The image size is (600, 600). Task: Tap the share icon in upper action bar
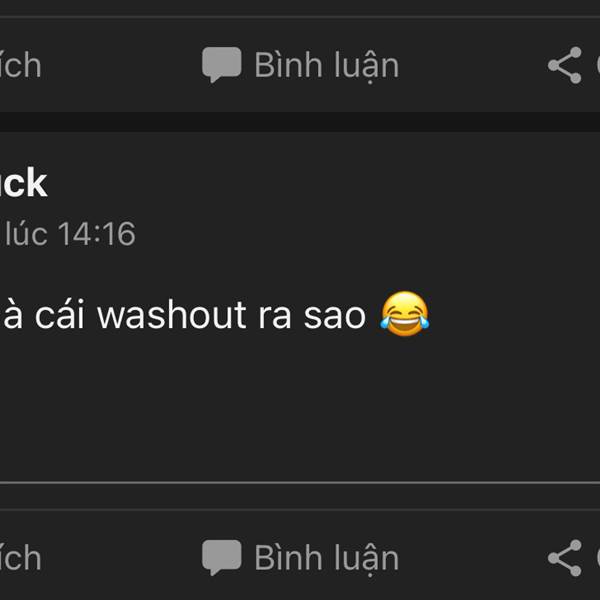click(x=564, y=65)
